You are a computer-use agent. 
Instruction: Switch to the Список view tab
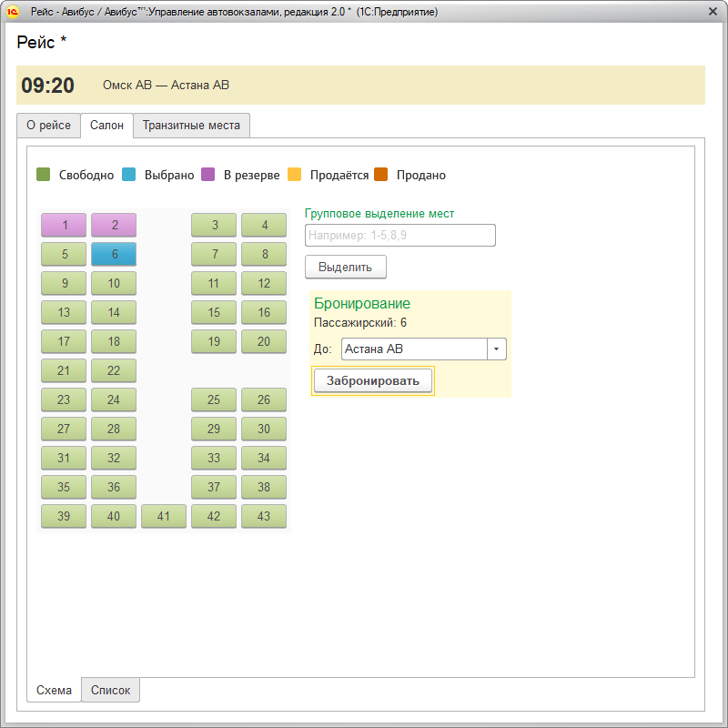[x=110, y=691]
